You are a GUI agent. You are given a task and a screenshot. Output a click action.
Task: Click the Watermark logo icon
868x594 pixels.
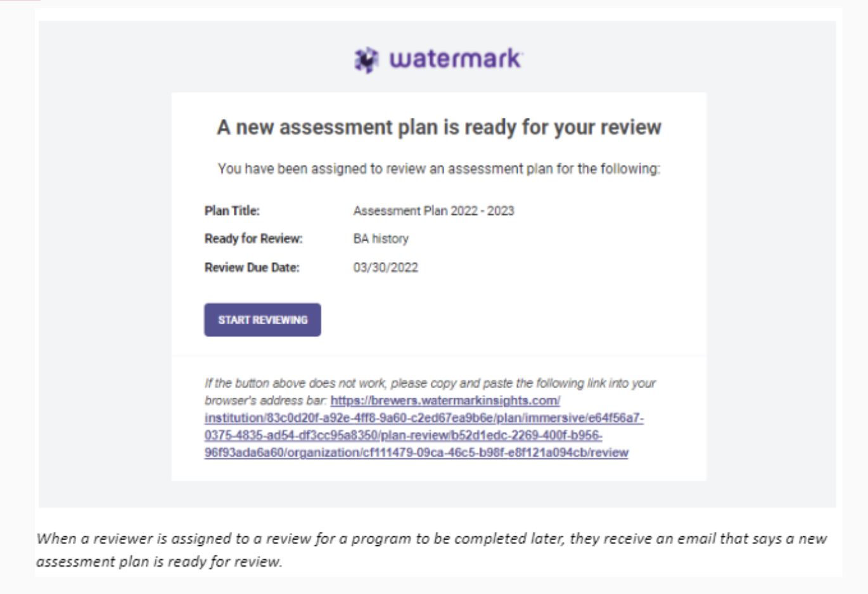(366, 60)
